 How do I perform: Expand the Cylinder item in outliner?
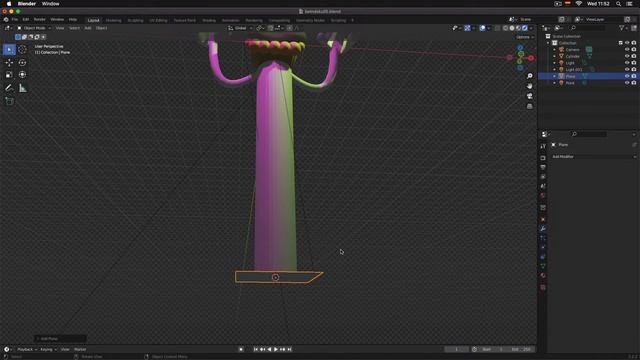(x=555, y=56)
